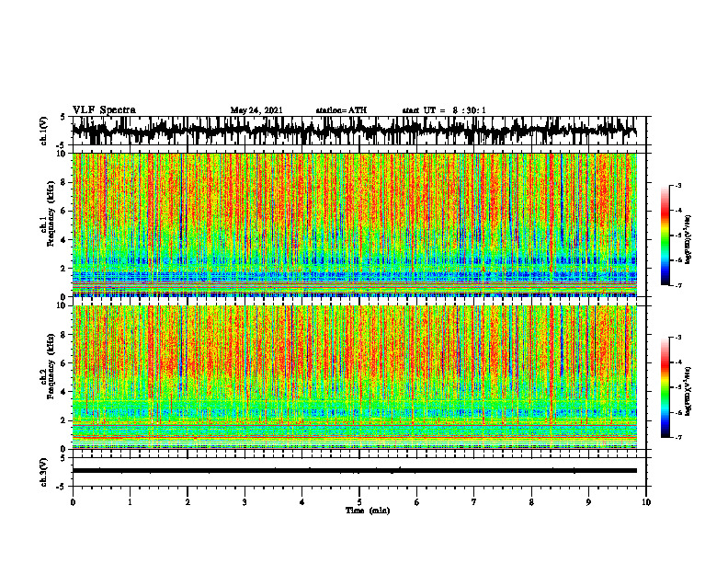Image resolution: width=728 pixels, height=563 pixels.
Task: Click the -7 label on ch.1 colorbar
Action: click(678, 285)
